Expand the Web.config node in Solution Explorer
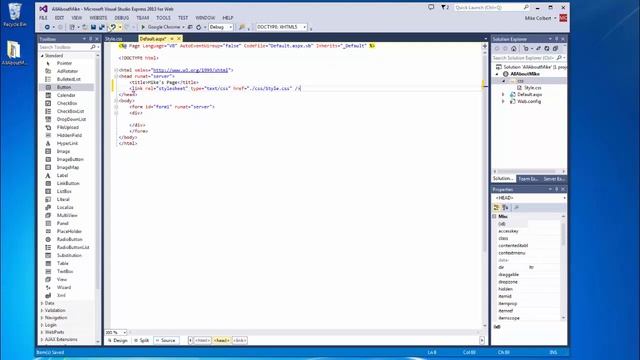640x360 pixels. pyautogui.click(x=503, y=101)
